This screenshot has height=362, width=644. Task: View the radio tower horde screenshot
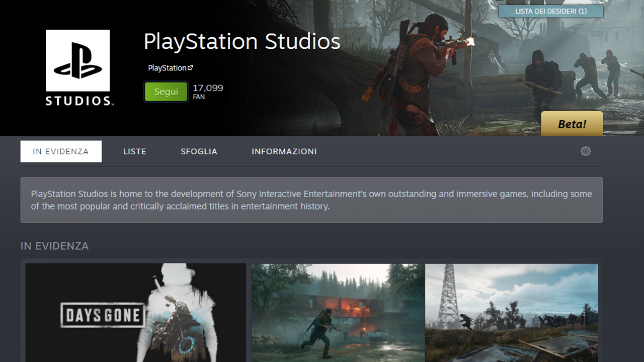(x=512, y=313)
